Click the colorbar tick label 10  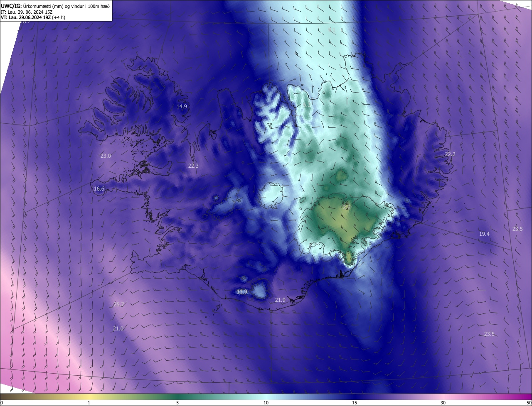(266, 403)
